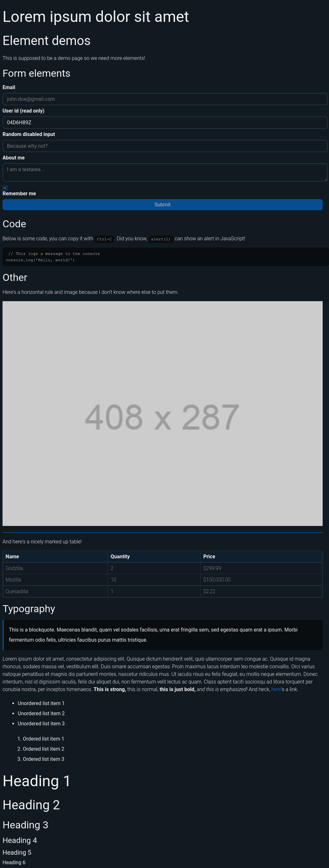
Task: Click the Quesadilla table cell
Action: point(55,591)
